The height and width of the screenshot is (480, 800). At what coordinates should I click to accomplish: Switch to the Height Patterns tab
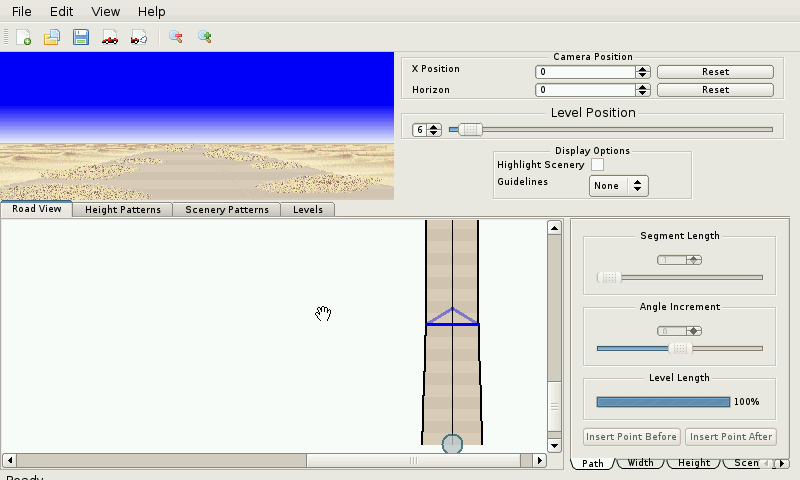pyautogui.click(x=123, y=210)
